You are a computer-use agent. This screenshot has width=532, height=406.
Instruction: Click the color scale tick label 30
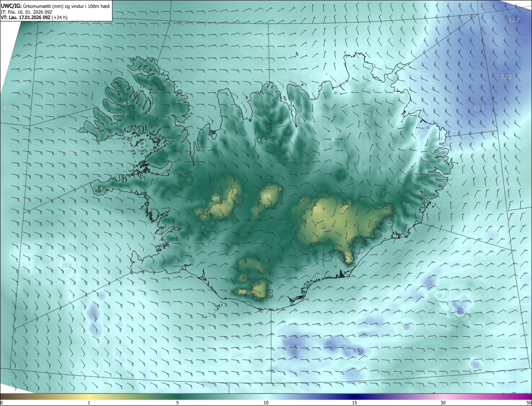click(443, 403)
